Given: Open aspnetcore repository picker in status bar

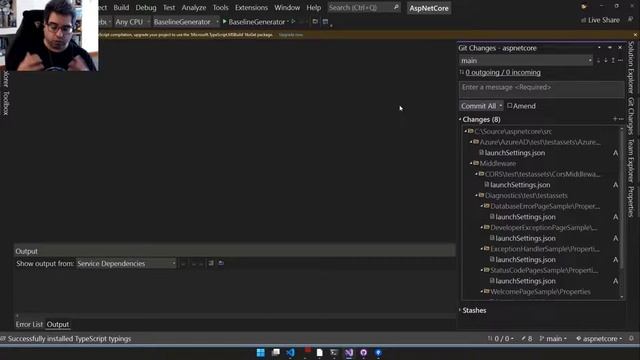Looking at the screenshot, I should click(x=599, y=339).
